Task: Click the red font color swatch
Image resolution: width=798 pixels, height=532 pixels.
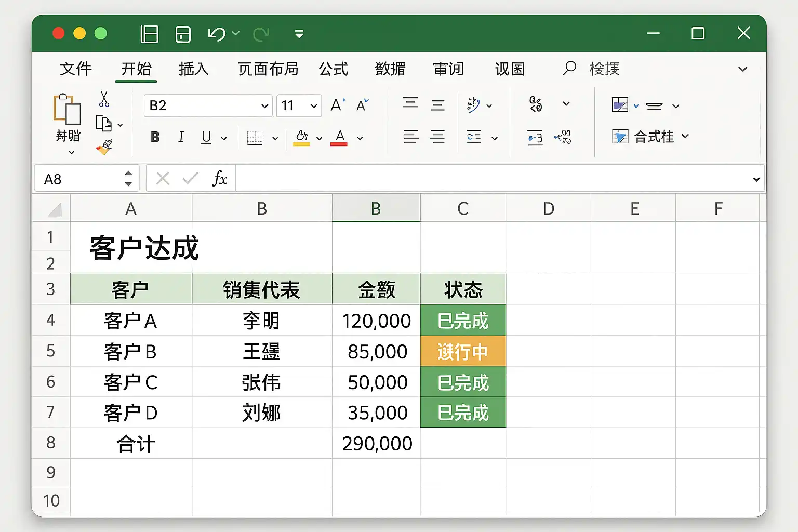Action: coord(339,138)
